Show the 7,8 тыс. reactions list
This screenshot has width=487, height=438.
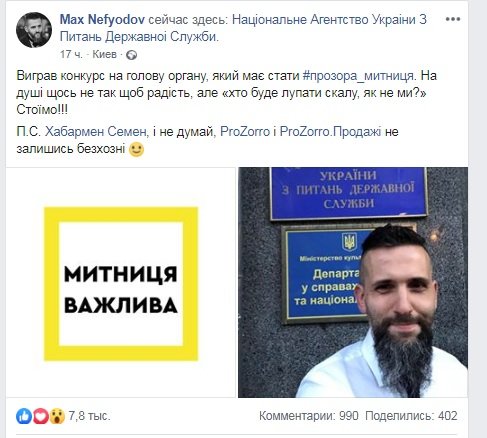(89, 416)
